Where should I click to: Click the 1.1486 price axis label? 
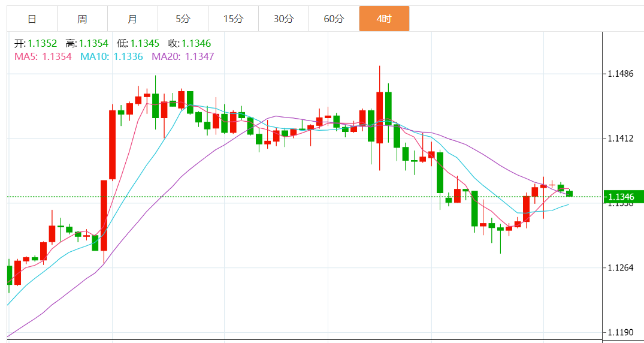tap(621, 74)
